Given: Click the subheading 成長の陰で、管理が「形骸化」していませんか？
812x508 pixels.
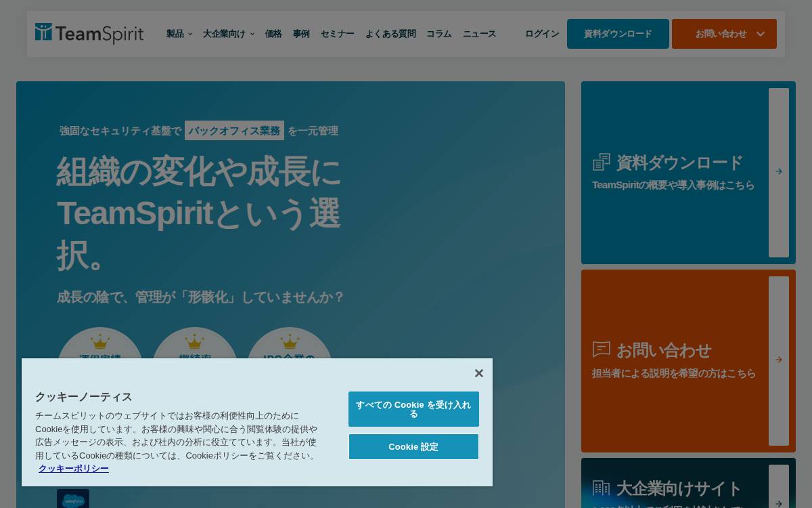Looking at the screenshot, I should pos(201,297).
